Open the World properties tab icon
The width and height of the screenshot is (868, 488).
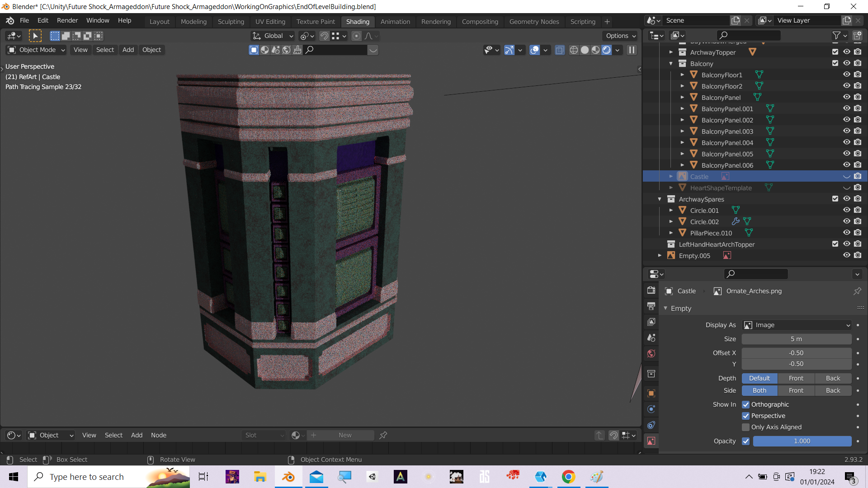[651, 353]
